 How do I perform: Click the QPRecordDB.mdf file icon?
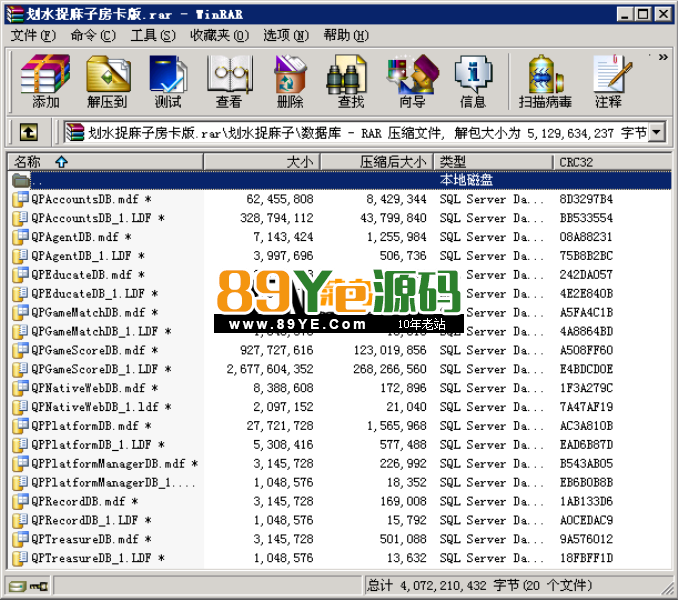[x=20, y=501]
